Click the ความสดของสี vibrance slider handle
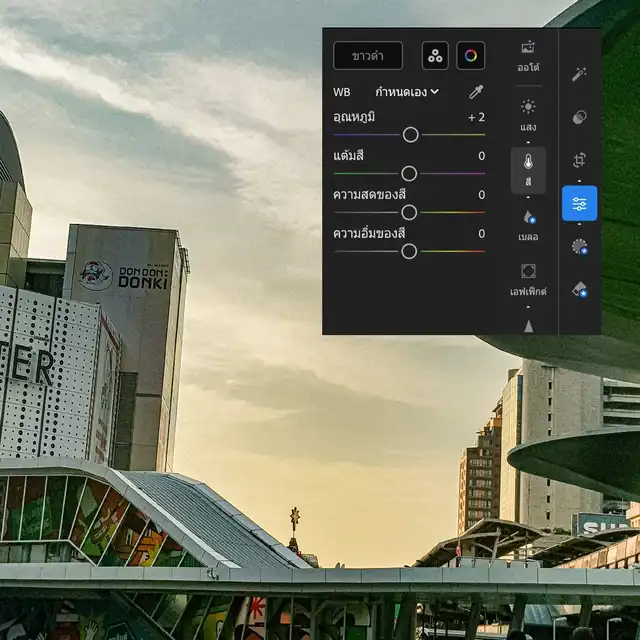The height and width of the screenshot is (640, 640). click(409, 212)
